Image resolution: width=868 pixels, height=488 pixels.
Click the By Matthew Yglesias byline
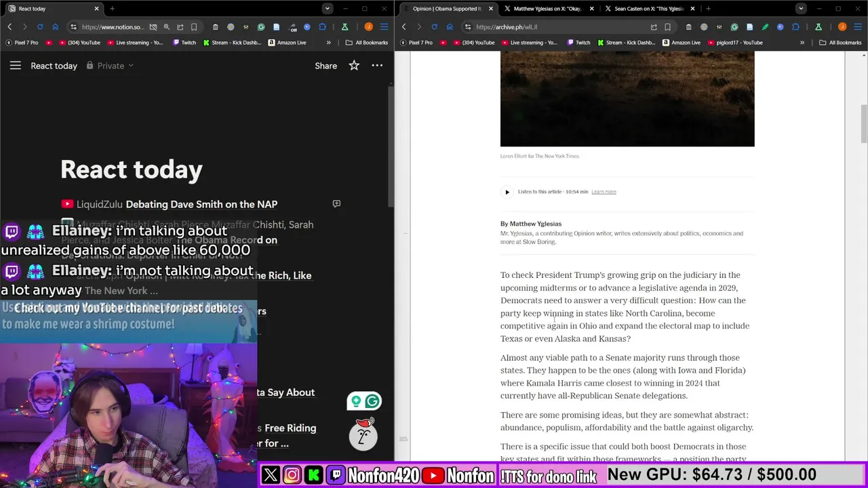[531, 224]
